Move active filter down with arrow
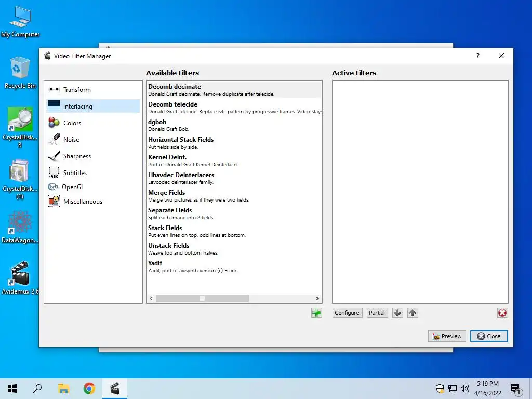The image size is (532, 399). point(397,312)
